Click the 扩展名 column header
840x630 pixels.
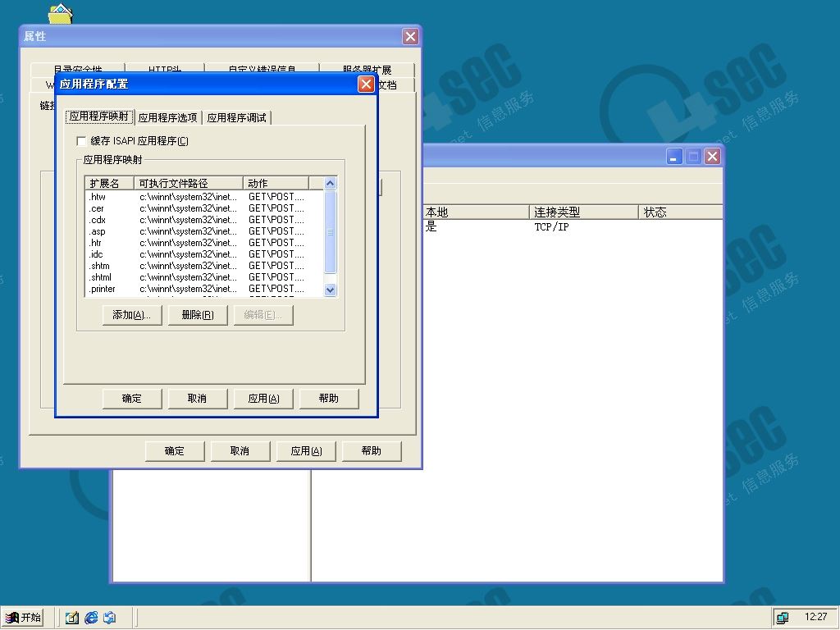click(x=109, y=183)
